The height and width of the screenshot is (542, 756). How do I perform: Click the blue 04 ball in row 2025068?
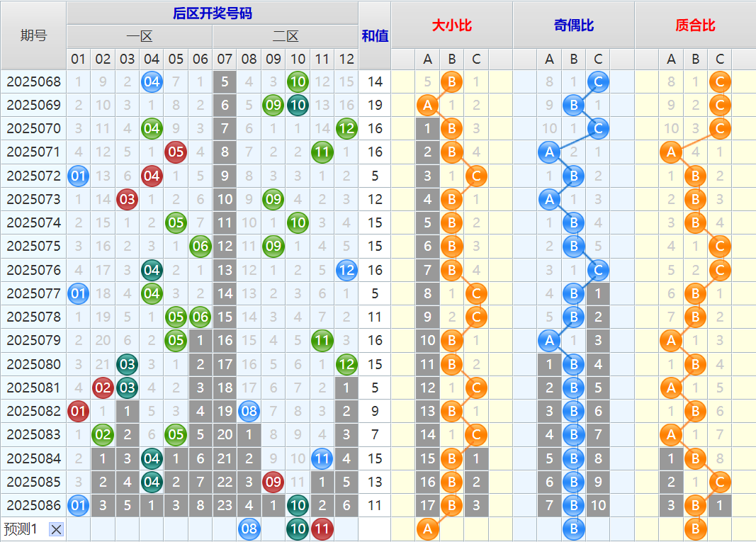[152, 81]
